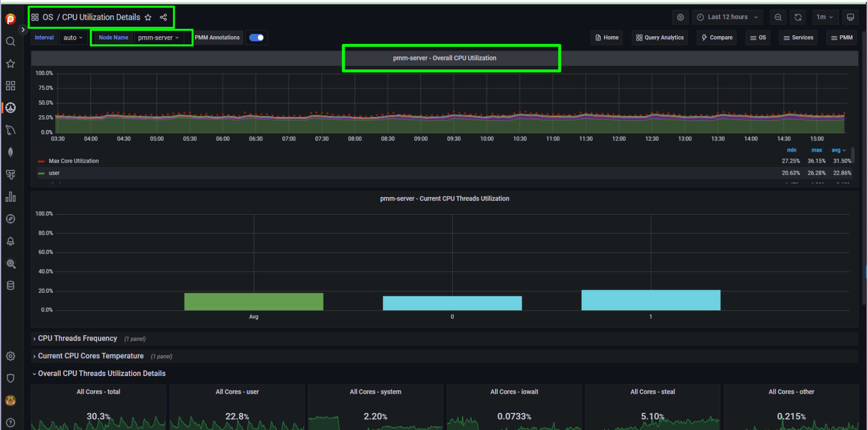
Task: Click the Percona PMM logo
Action: click(11, 19)
